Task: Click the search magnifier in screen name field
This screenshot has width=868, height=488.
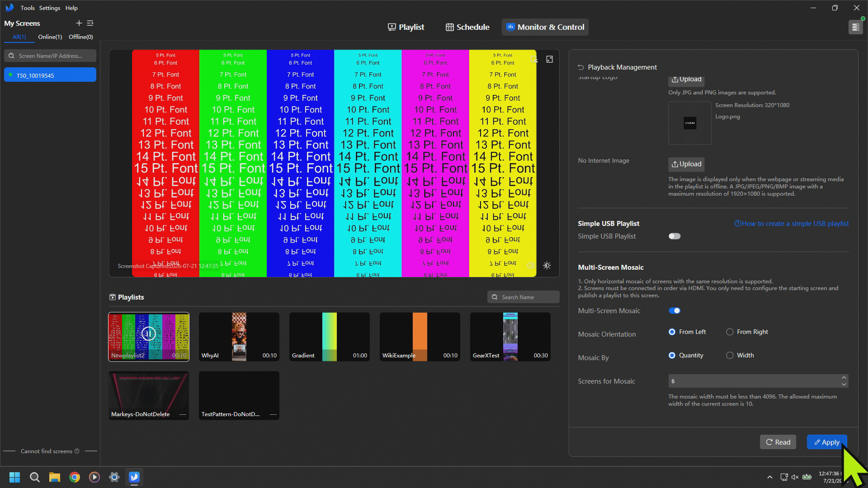Action: coord(11,56)
